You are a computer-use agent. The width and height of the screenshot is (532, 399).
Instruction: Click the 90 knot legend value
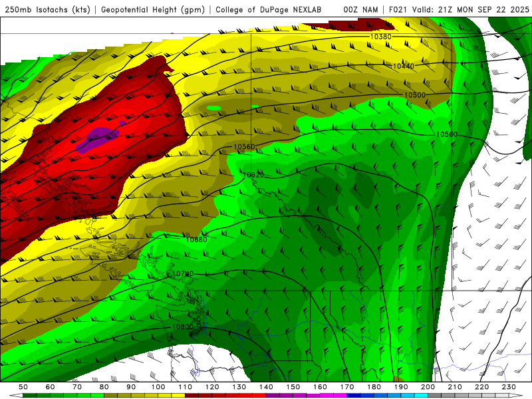click(131, 387)
